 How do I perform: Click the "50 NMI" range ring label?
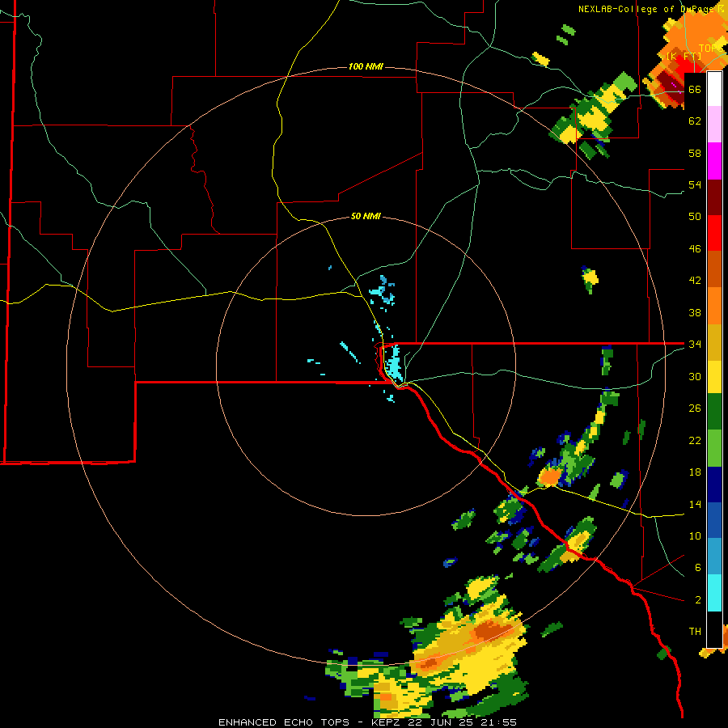point(366,216)
